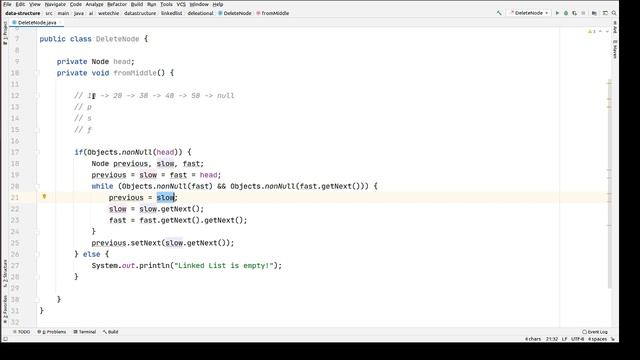Toggle the tool window quick-access icon

5,339
